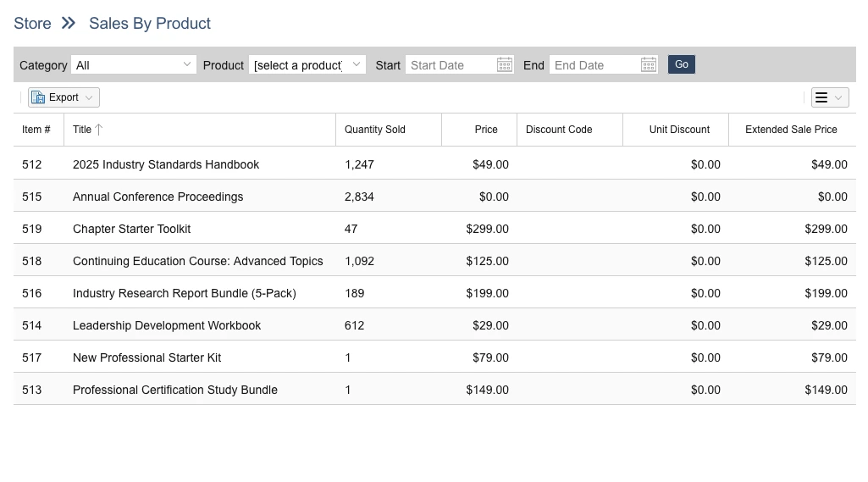
Task: Click item number 519
Action: coord(31,229)
